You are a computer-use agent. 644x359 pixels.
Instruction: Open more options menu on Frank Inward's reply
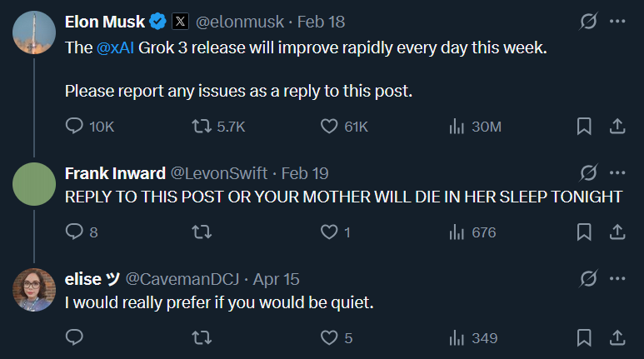pyautogui.click(x=617, y=173)
